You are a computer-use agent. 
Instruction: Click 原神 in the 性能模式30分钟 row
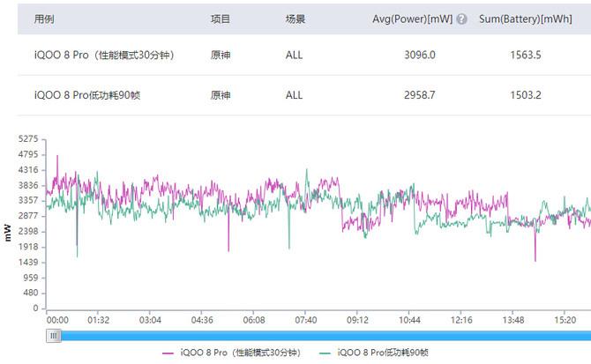pos(221,55)
